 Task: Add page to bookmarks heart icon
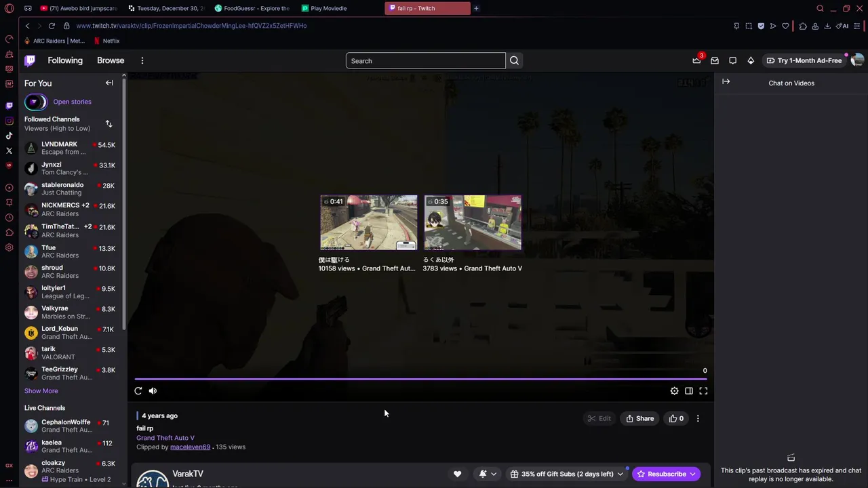point(785,26)
